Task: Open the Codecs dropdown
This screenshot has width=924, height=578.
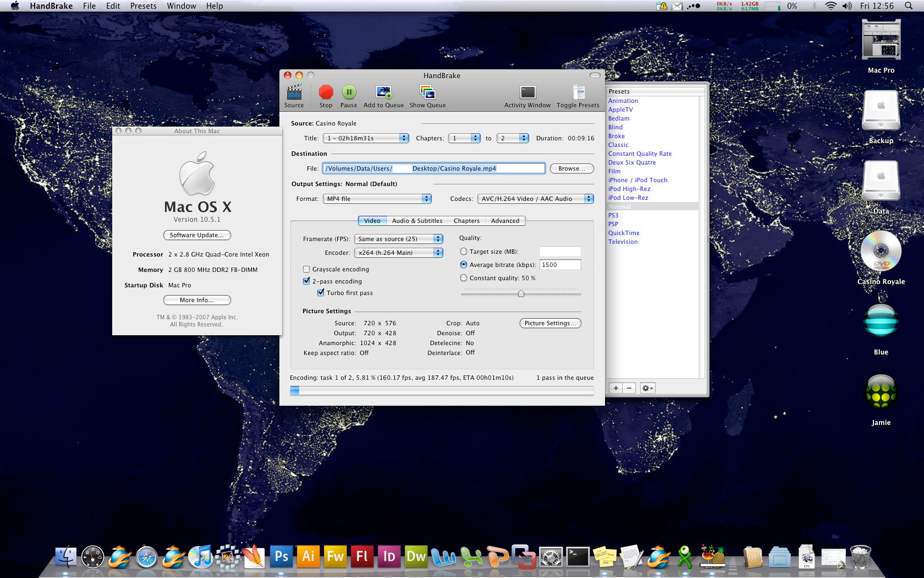Action: click(536, 199)
